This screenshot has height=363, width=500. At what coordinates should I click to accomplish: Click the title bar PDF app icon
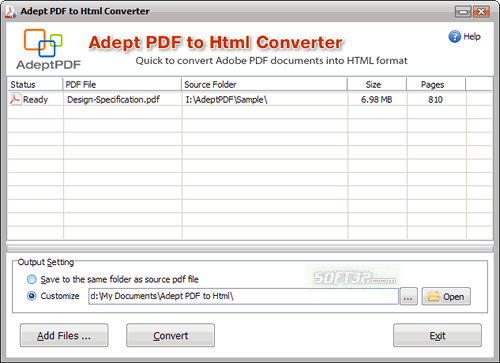click(11, 12)
